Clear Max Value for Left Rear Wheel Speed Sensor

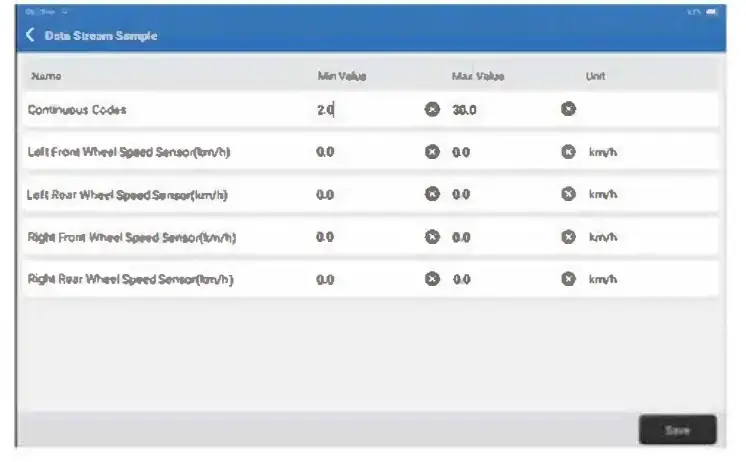pos(568,194)
